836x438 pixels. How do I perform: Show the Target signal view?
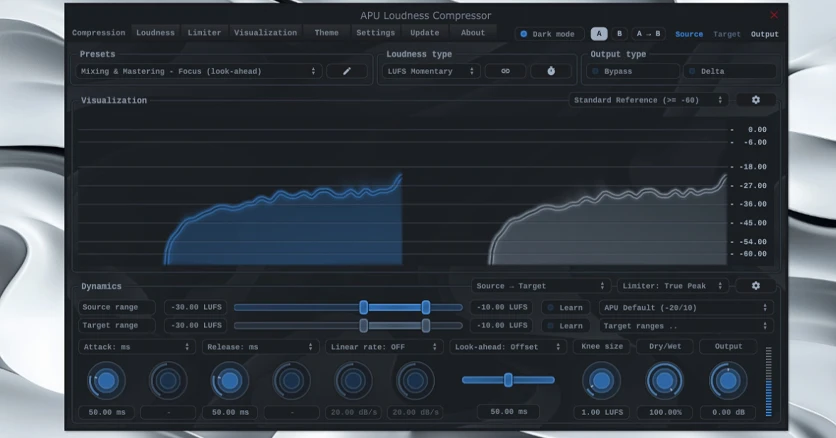pos(727,34)
